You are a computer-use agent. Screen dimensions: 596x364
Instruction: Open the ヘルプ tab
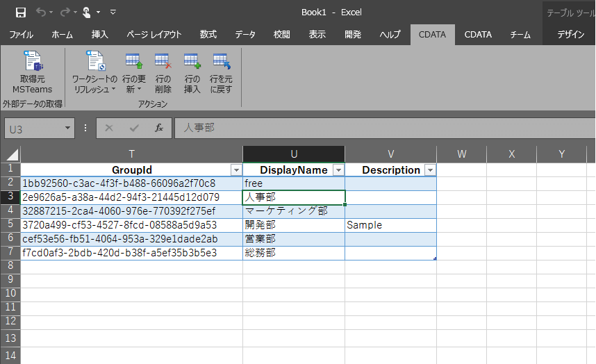click(390, 35)
